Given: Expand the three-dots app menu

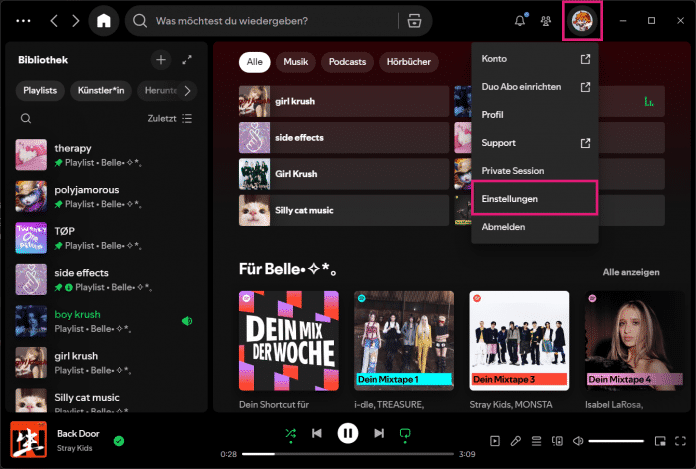Looking at the screenshot, I should point(22,20).
